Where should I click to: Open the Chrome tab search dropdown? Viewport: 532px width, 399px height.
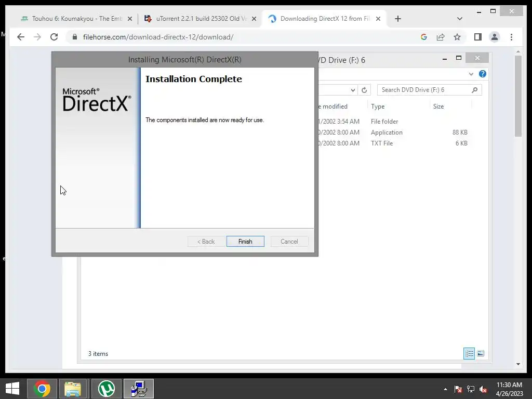(460, 19)
